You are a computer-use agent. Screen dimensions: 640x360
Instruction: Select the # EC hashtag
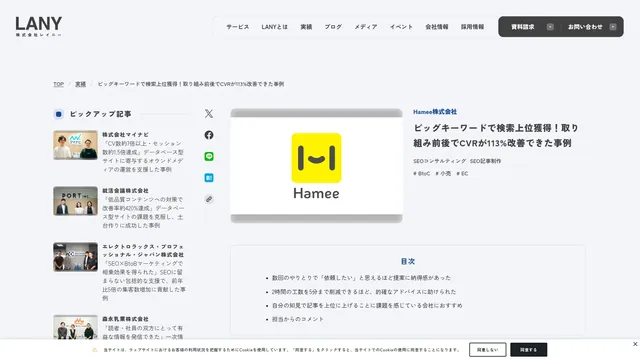[x=462, y=173]
